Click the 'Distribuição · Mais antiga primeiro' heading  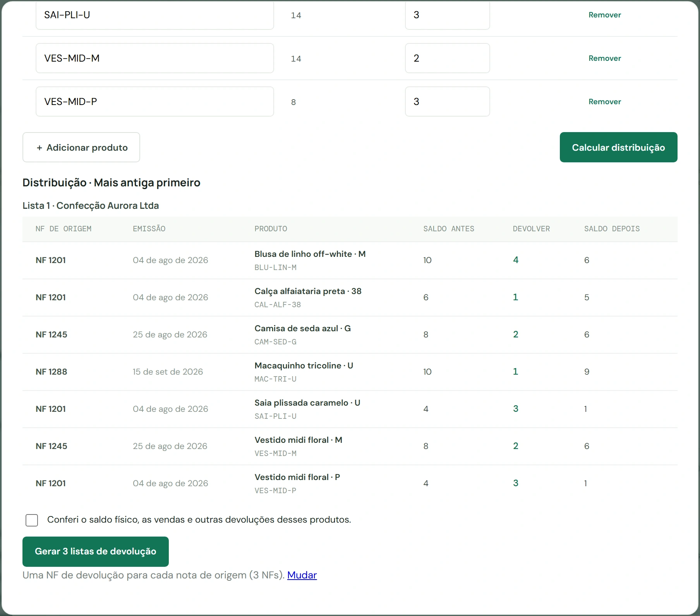coord(112,182)
